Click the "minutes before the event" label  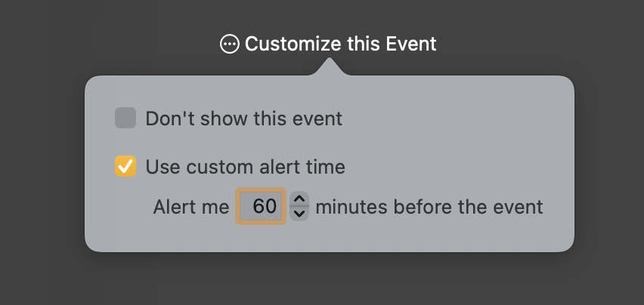(429, 207)
